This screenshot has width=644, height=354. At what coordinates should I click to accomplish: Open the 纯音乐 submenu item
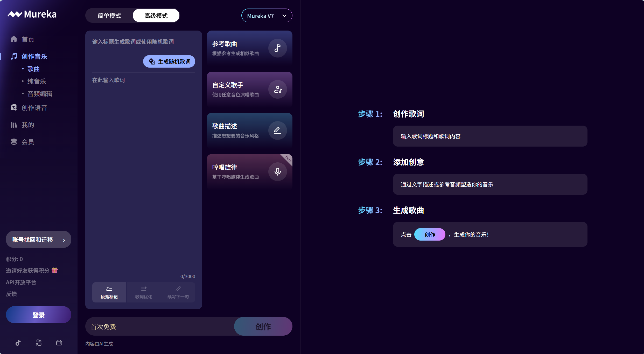[x=37, y=81]
